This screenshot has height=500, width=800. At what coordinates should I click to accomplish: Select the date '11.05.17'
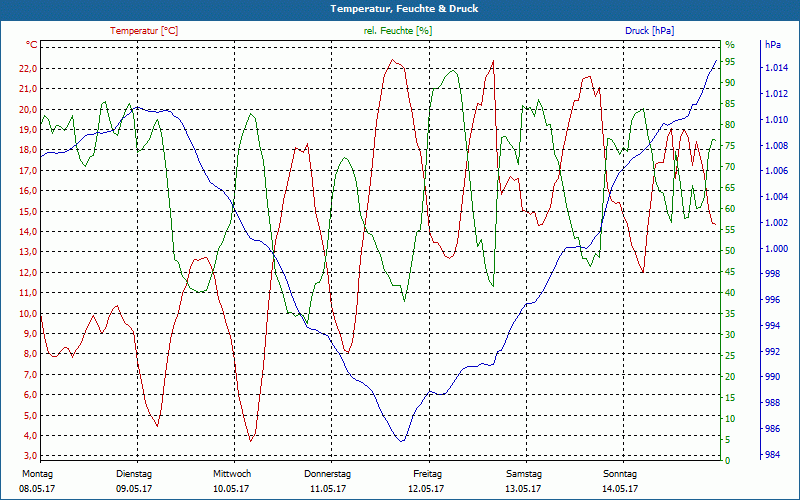328,489
